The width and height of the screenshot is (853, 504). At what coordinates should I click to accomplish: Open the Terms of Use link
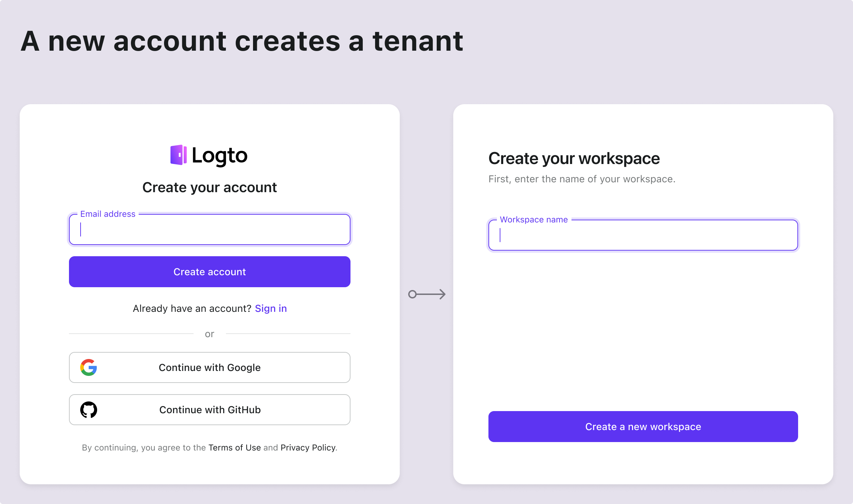[234, 447]
